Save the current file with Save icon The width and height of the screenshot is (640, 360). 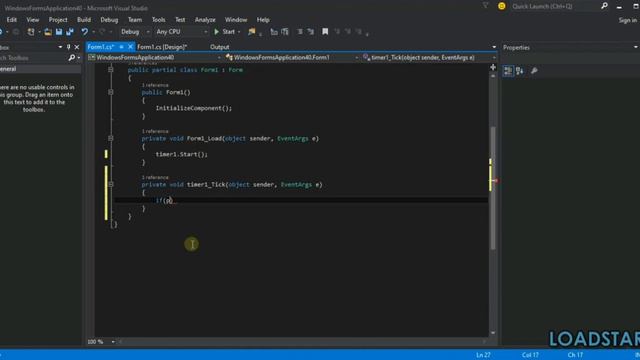[x=59, y=32]
